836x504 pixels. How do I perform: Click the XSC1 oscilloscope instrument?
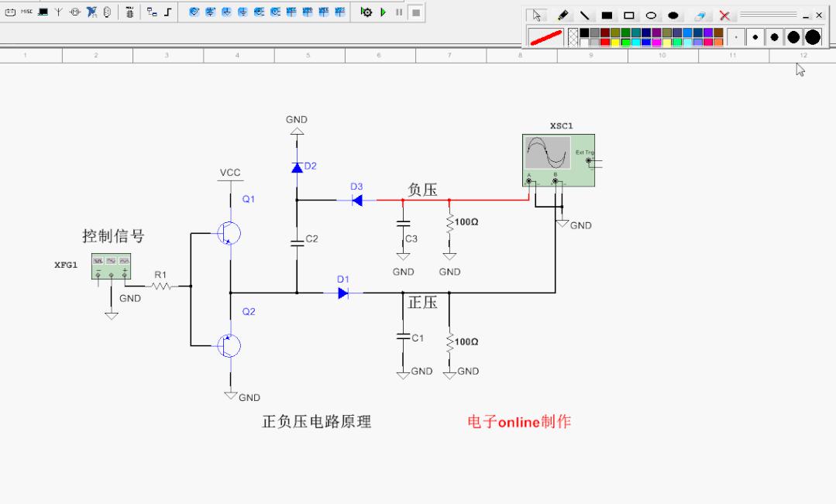pyautogui.click(x=558, y=159)
